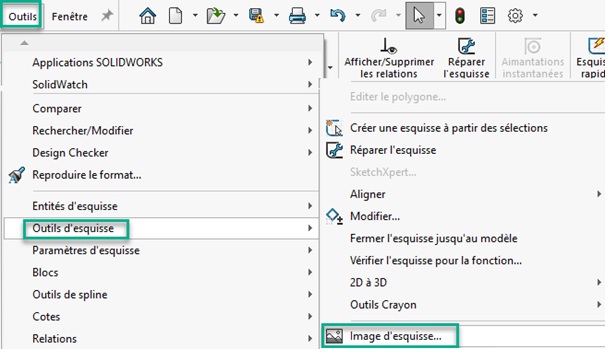Expand the New document dropdown arrow
Image resolution: width=616 pixels, height=360 pixels.
[x=195, y=16]
